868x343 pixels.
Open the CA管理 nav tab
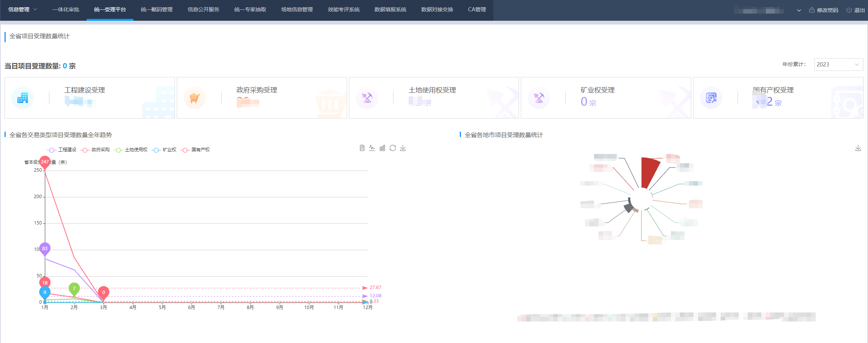(x=477, y=10)
